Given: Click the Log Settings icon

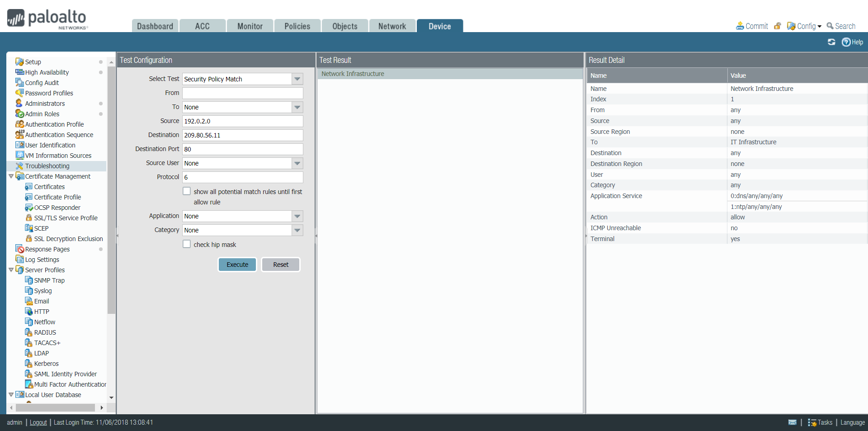Looking at the screenshot, I should click(19, 260).
